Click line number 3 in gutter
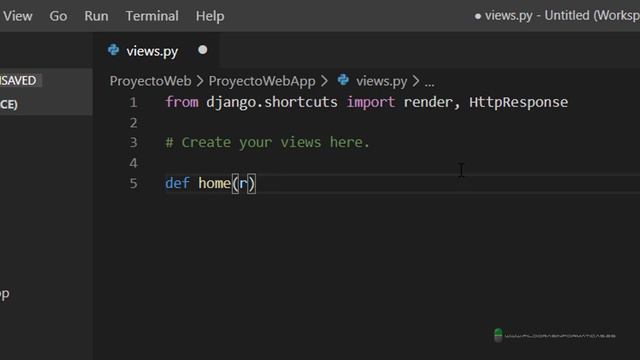The width and height of the screenshot is (640, 360). click(x=133, y=142)
